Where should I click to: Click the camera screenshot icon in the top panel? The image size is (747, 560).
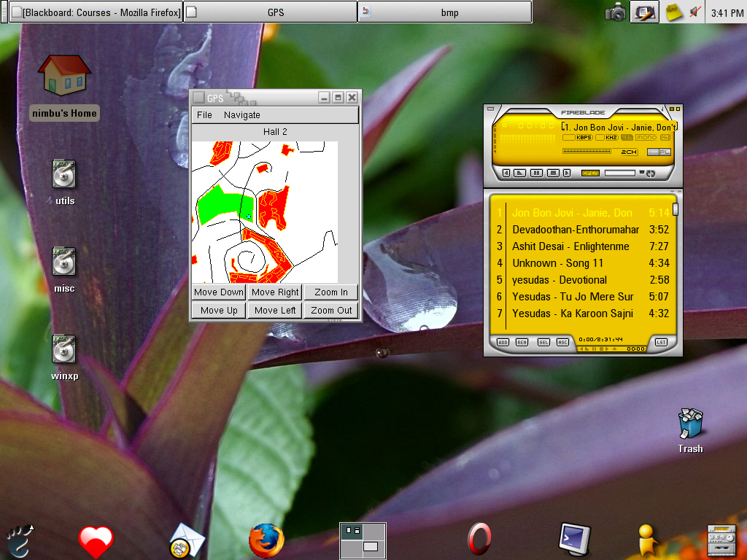tap(616, 12)
